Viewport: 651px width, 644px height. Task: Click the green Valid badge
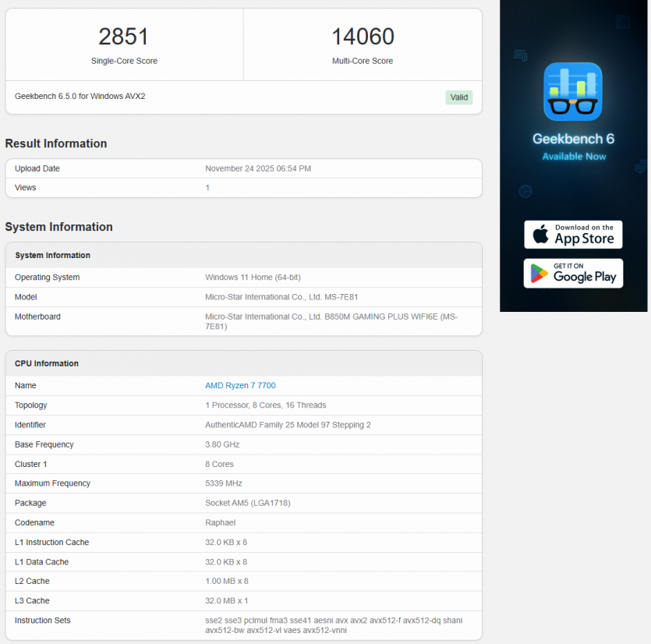[458, 97]
